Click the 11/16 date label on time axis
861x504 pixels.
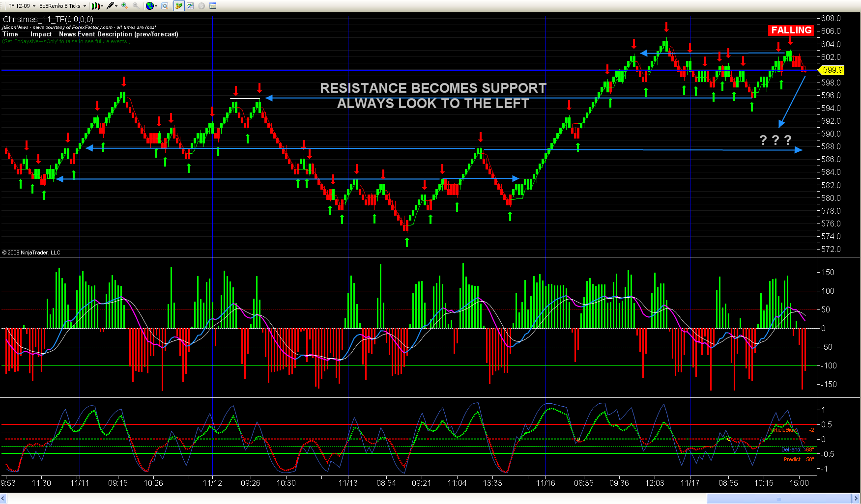pos(545,483)
